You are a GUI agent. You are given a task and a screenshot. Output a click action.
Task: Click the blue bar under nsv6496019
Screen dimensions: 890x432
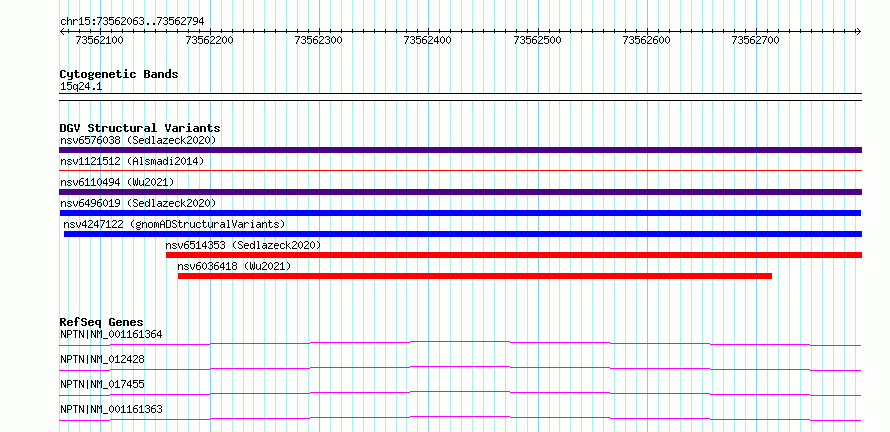(x=460, y=213)
